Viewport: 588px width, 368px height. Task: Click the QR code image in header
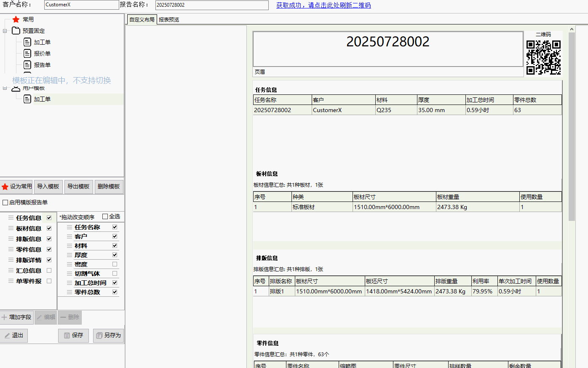(543, 57)
